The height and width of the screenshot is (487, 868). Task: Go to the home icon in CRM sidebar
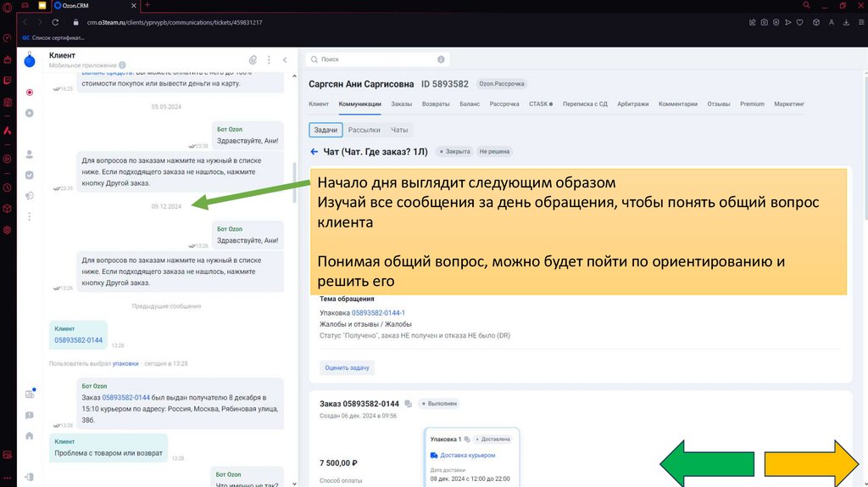point(30,436)
